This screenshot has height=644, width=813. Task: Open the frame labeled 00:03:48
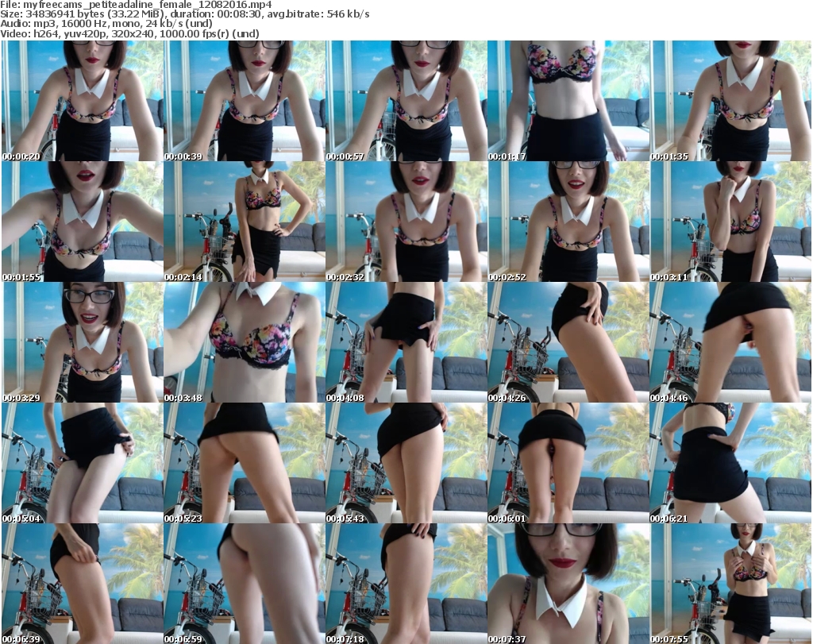tap(245, 342)
